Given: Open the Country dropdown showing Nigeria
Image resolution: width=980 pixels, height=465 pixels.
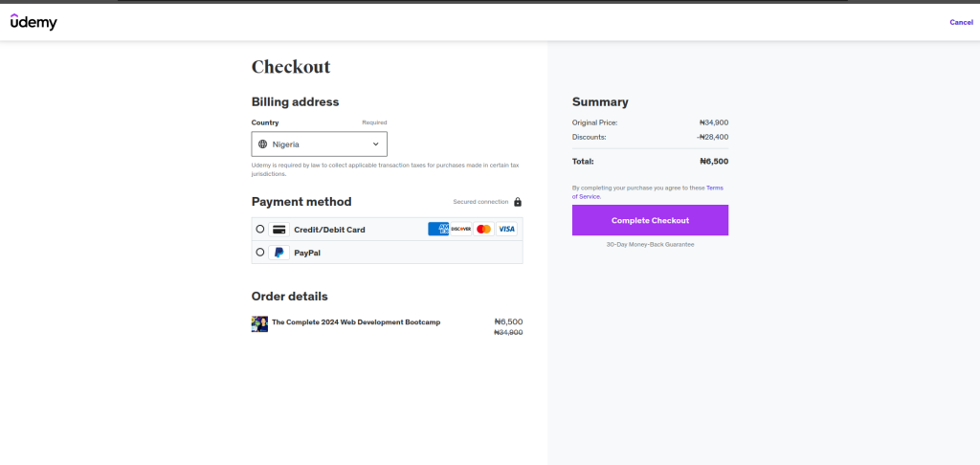Looking at the screenshot, I should [x=320, y=144].
